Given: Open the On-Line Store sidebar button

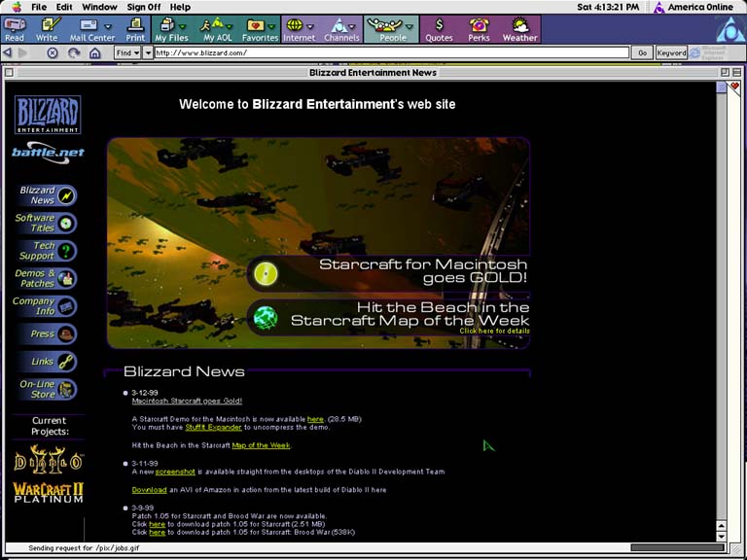Looking at the screenshot, I should [x=46, y=389].
